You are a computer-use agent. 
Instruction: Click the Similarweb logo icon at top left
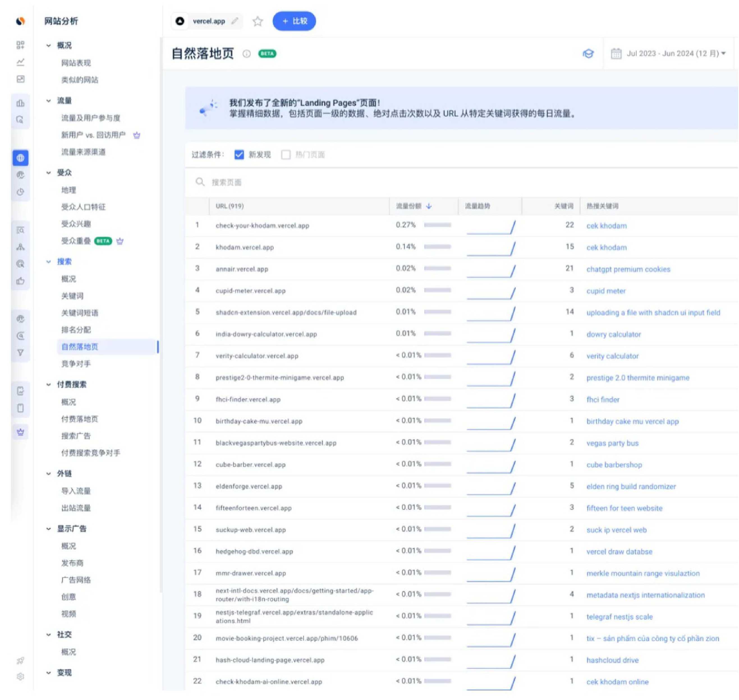pos(20,21)
